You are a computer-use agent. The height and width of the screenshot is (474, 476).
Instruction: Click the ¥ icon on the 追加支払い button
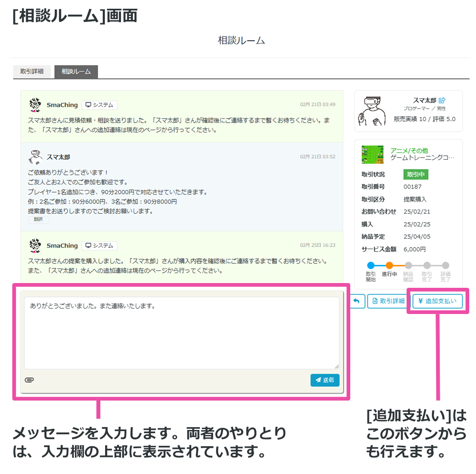[x=420, y=301]
